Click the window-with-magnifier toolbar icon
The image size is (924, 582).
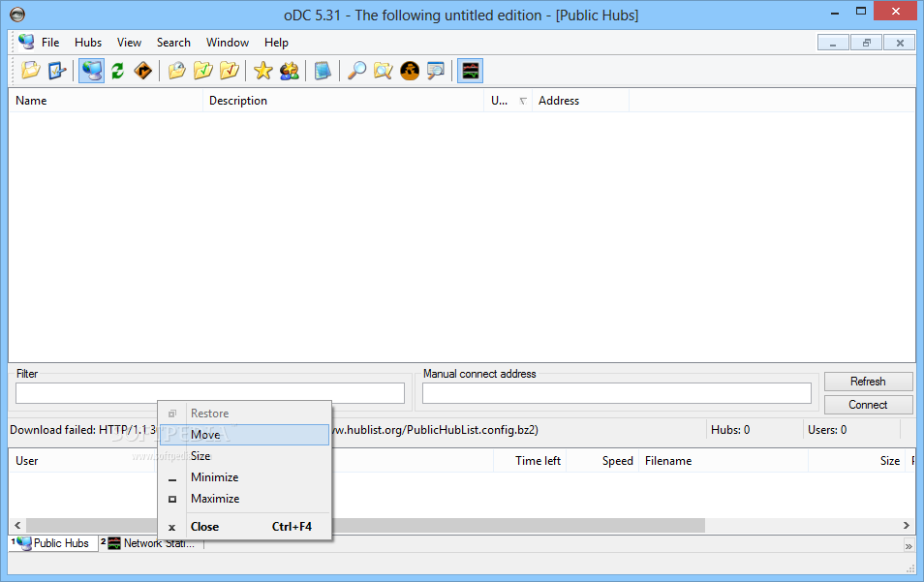[x=436, y=71]
